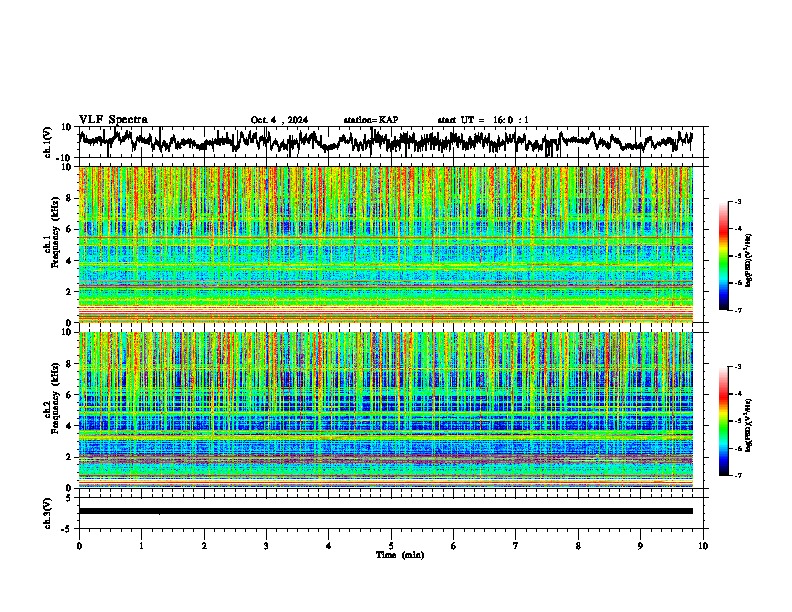This screenshot has height=612, width=792.
Task: Select the "station=KAP" label
Action: [x=371, y=120]
